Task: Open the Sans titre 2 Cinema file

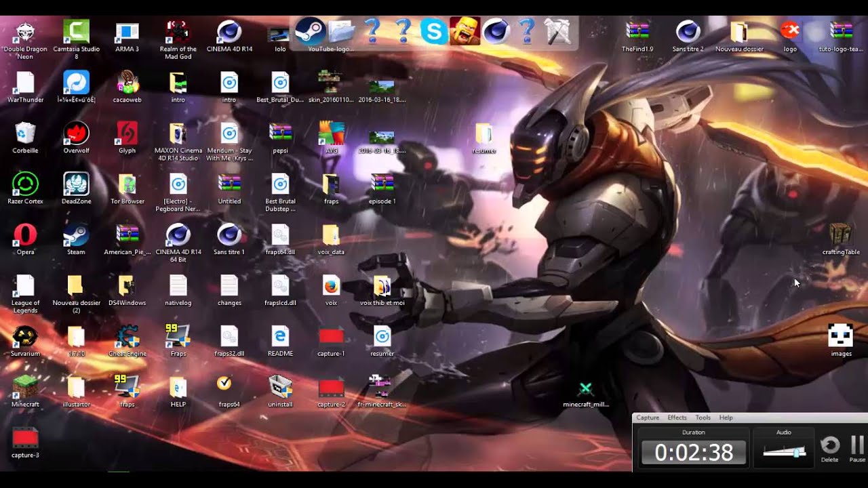Action: [x=688, y=32]
